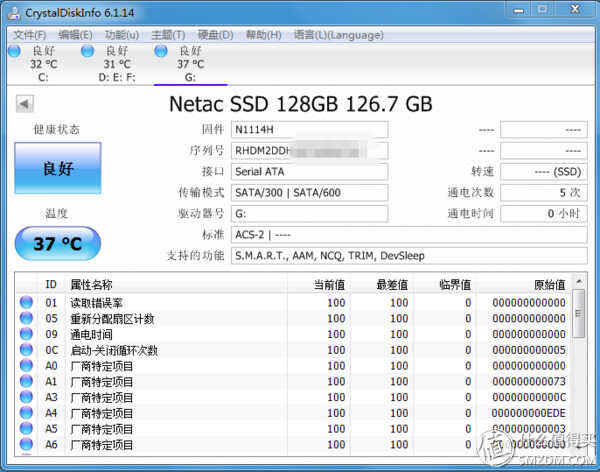Select the 05 重新分配扇区计数 row status orb
The width and height of the screenshot is (600, 472).
26,318
